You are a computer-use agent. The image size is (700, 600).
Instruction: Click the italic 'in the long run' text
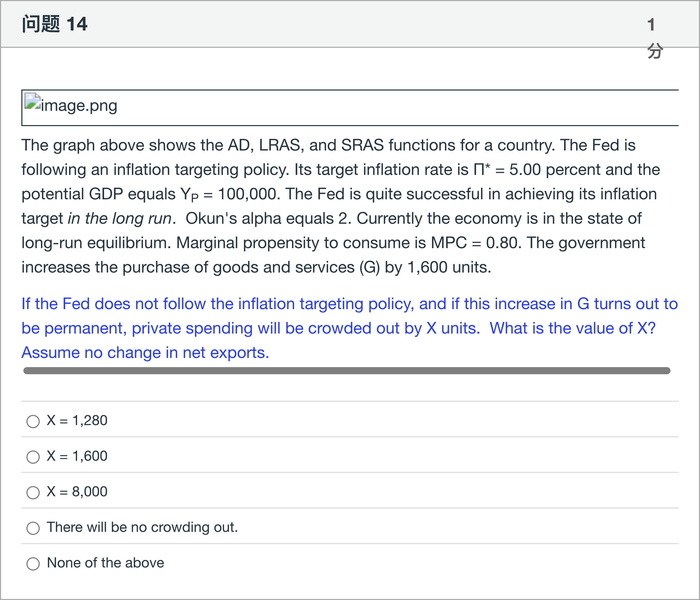(x=120, y=218)
